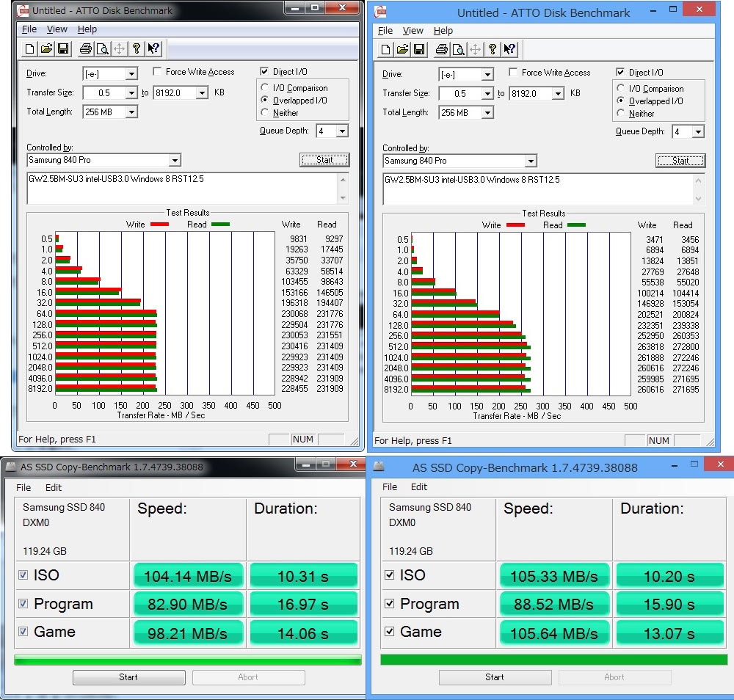Click ISO duration 10.31 s in left AS SSD

coord(303,575)
